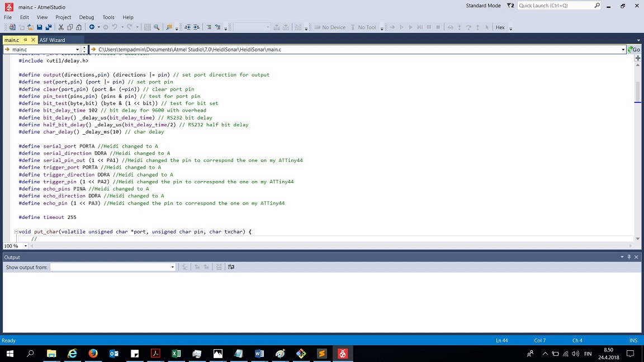Open Word from the taskbar
The height and width of the screenshot is (362, 644).
point(259,354)
